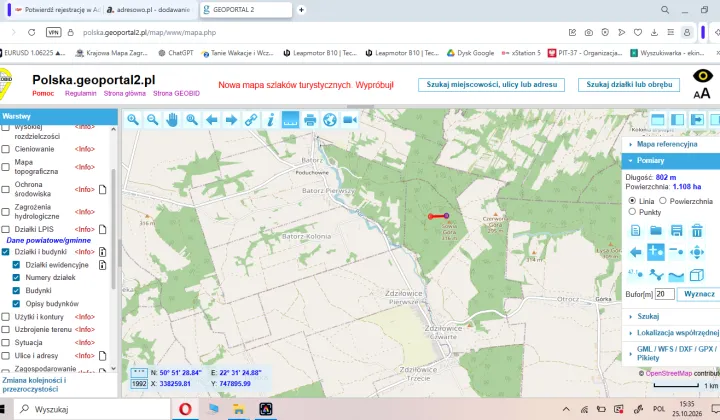Expand the Mapa referencyjna panel
720x420 pixels.
coord(666,144)
